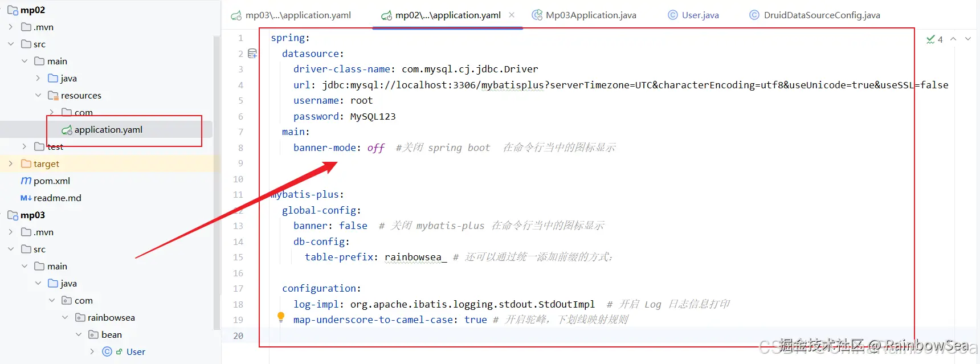Image resolution: width=980 pixels, height=364 pixels.
Task: Click the 'mybatis-plus' key
Action: [x=305, y=194]
